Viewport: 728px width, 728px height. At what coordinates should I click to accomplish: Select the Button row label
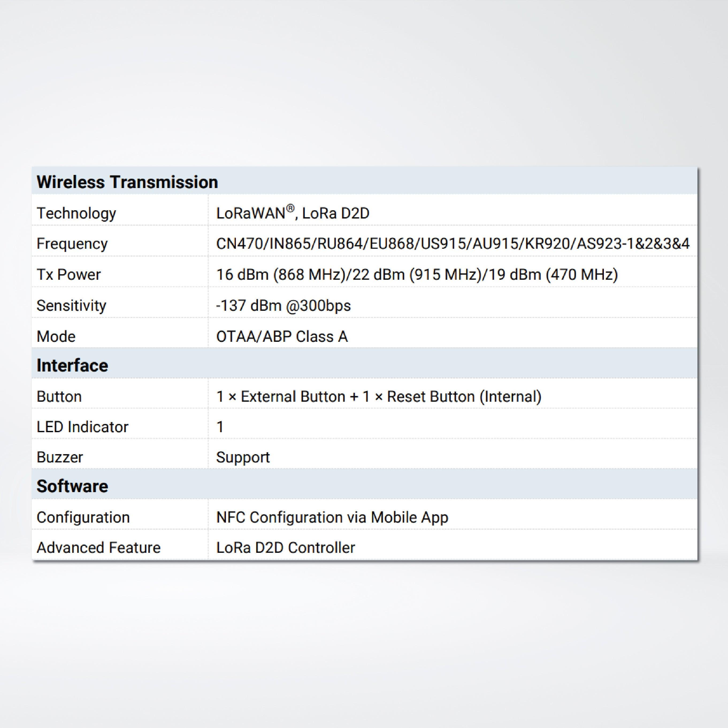pos(59,396)
